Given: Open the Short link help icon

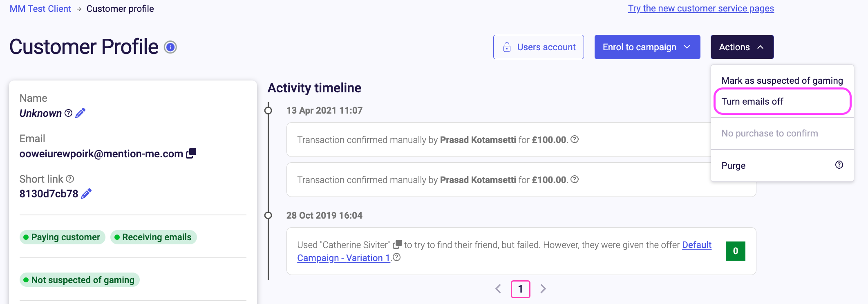Looking at the screenshot, I should pos(70,179).
